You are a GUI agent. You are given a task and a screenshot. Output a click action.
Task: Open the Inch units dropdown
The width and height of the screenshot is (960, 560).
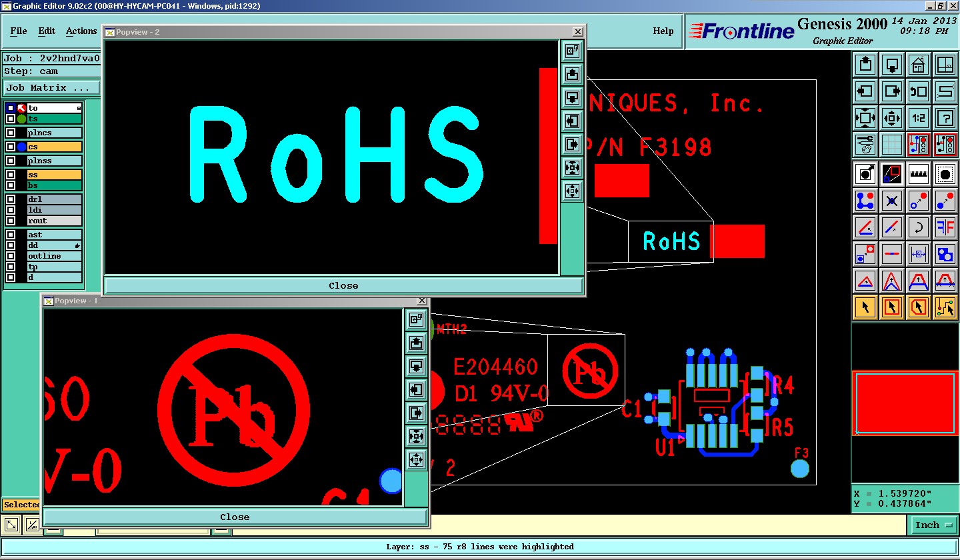point(933,525)
